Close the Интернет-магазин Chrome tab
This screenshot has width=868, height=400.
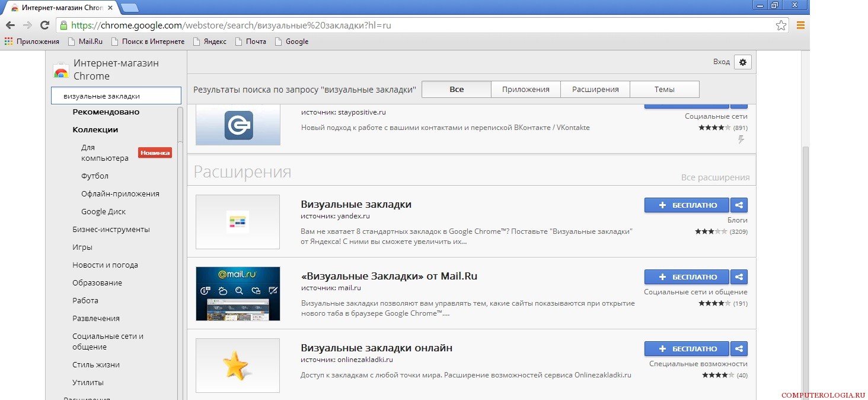click(x=110, y=8)
